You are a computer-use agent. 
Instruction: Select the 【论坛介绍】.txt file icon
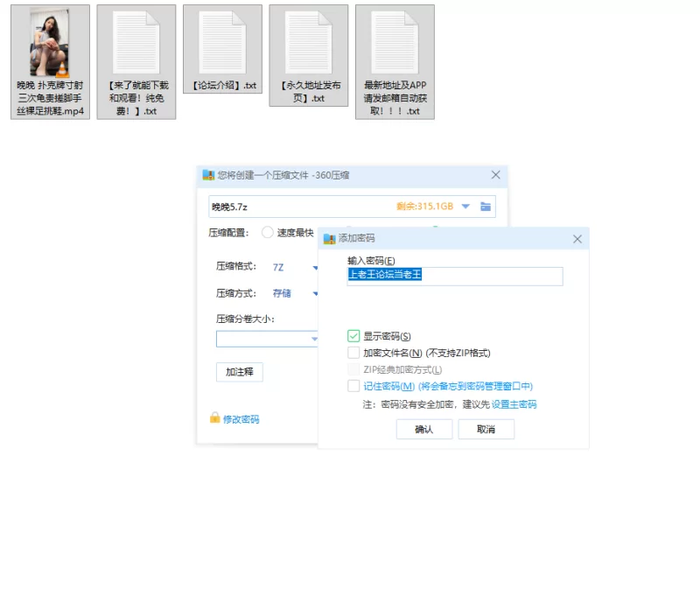(222, 43)
